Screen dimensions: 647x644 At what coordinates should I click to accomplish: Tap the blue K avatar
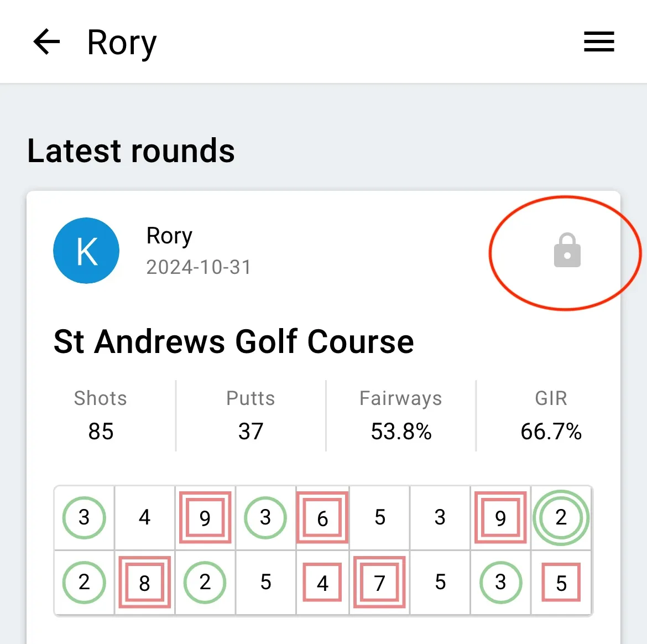click(86, 251)
